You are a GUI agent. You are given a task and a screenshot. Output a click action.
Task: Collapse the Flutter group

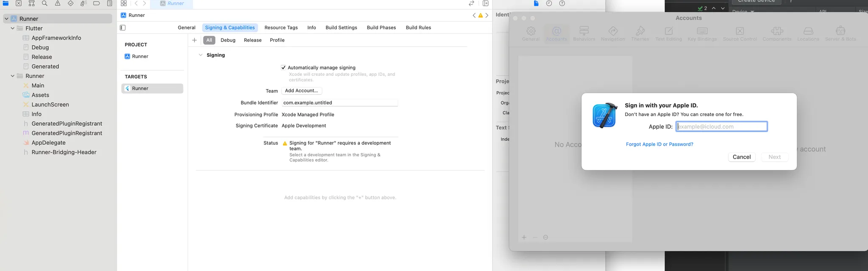pyautogui.click(x=13, y=28)
